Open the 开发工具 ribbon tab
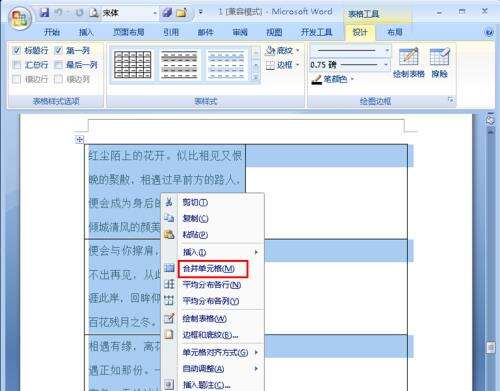500x391 pixels. [317, 32]
